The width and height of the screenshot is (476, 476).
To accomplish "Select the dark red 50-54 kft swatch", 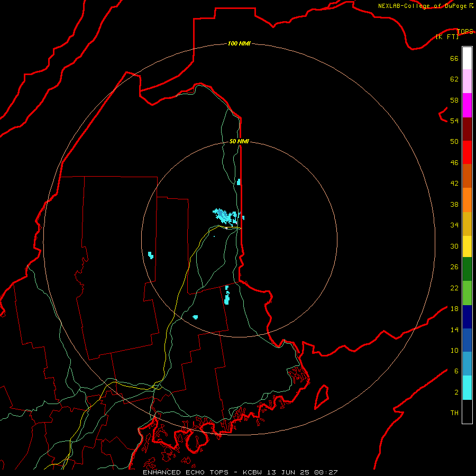I will click(x=467, y=129).
